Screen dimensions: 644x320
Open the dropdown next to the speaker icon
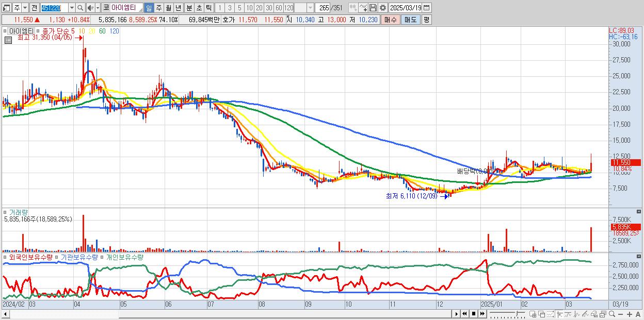click(98, 8)
